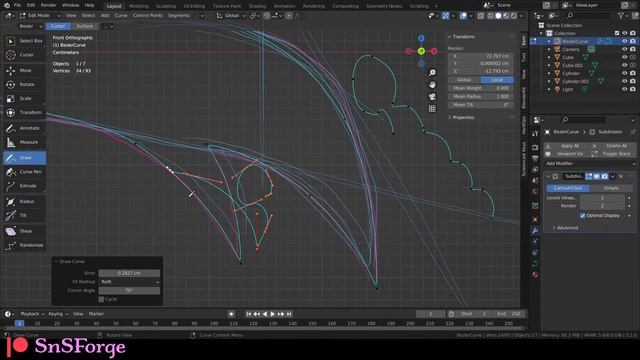Select the Tilt tool
Viewport: 640px width, 360px height.
24,216
